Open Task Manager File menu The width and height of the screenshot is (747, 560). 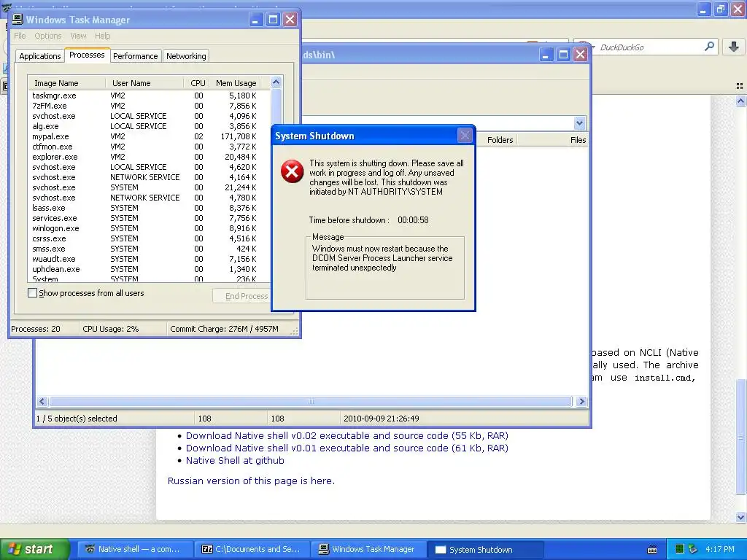20,36
